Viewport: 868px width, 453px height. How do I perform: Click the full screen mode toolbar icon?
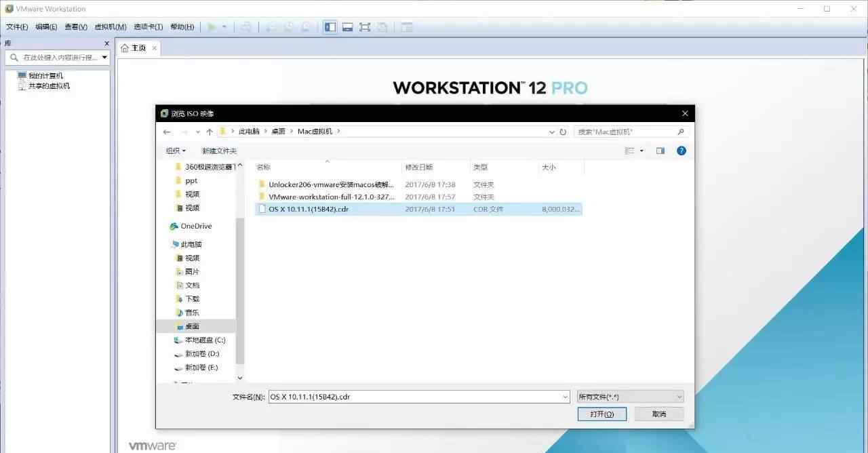click(x=365, y=27)
